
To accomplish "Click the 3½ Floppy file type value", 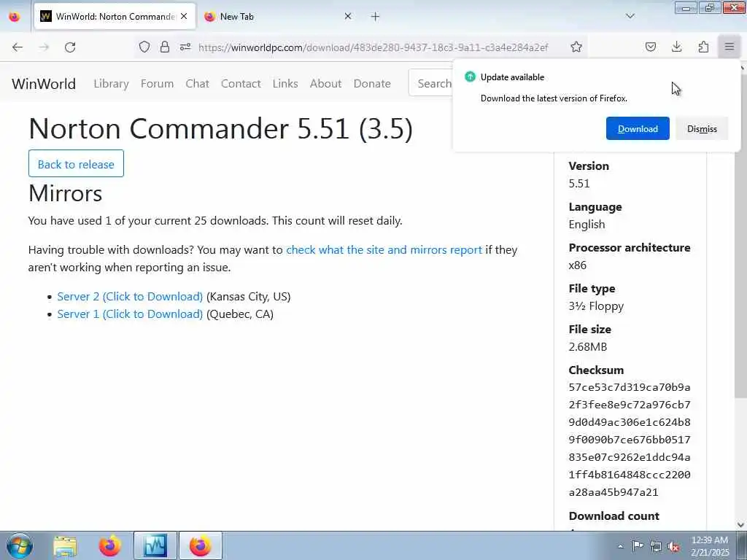I will coord(596,306).
